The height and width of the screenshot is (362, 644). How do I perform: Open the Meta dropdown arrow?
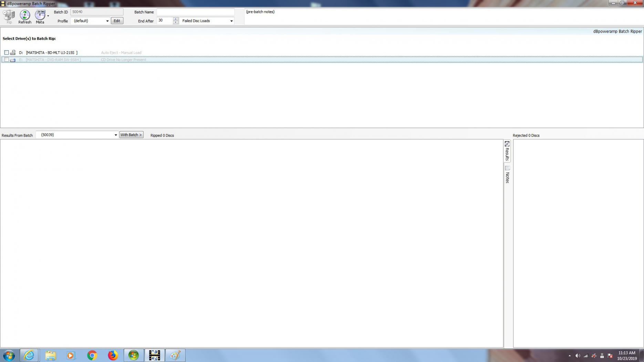tap(48, 16)
